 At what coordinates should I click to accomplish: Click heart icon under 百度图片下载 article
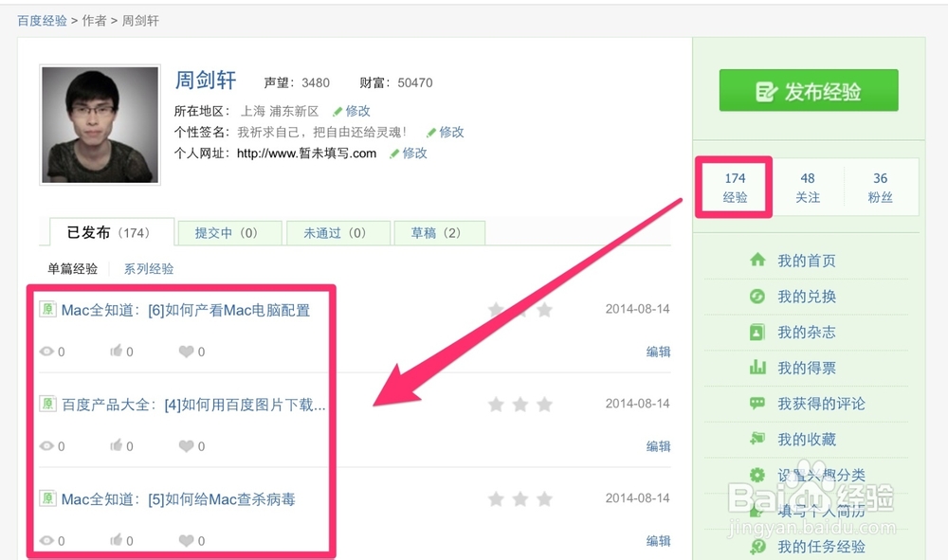tap(186, 446)
